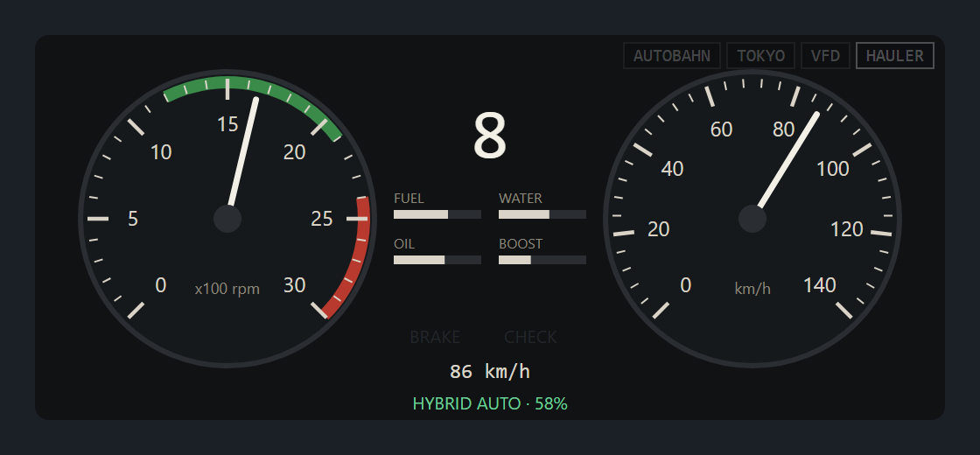Click the FUEL level bar
Viewport: 980px width, 455px height.
pyautogui.click(x=437, y=214)
